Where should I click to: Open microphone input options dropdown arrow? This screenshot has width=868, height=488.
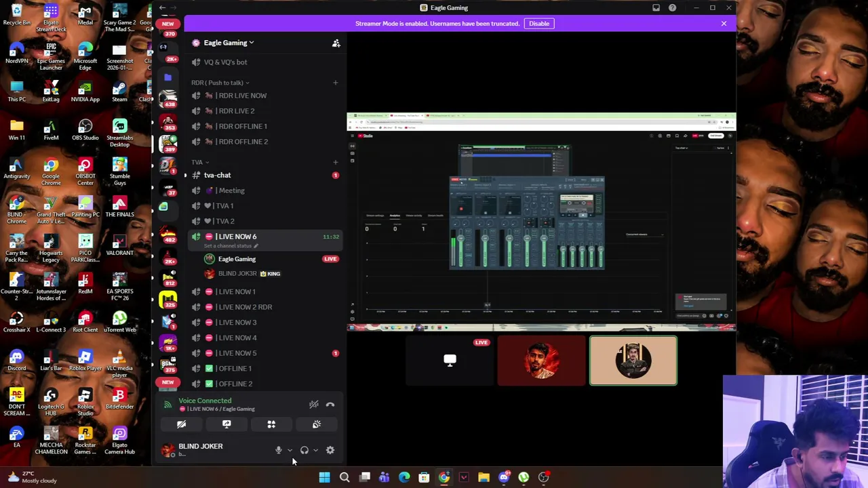point(290,450)
